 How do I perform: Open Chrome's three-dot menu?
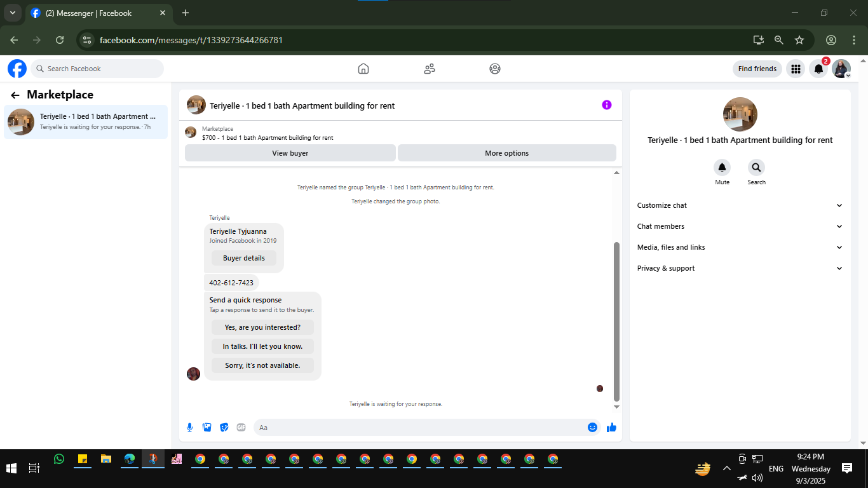click(854, 40)
